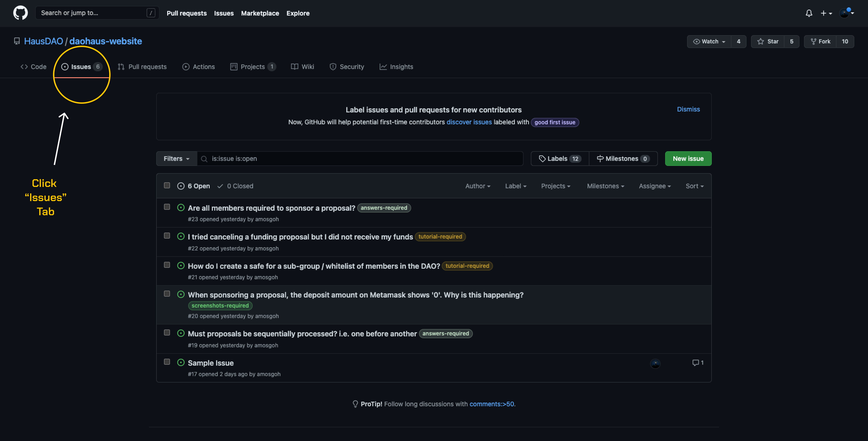Open comments on Sample Issue
This screenshot has height=441, width=868.
click(698, 362)
